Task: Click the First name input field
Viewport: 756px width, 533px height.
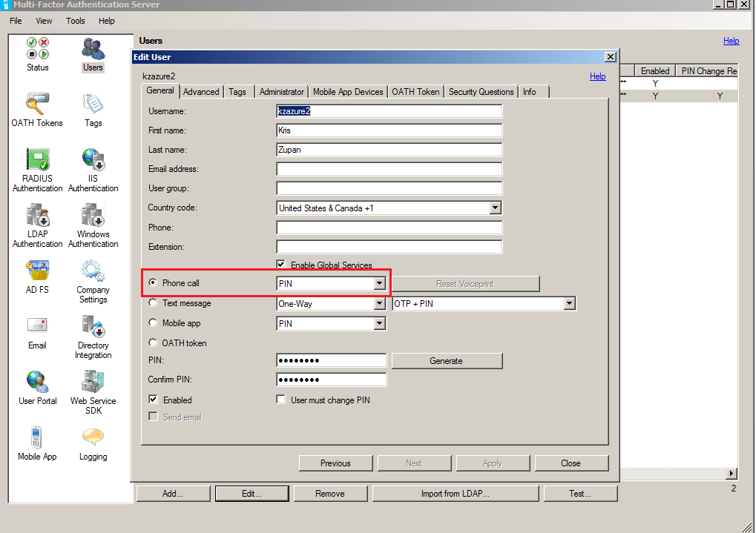Action: point(389,130)
